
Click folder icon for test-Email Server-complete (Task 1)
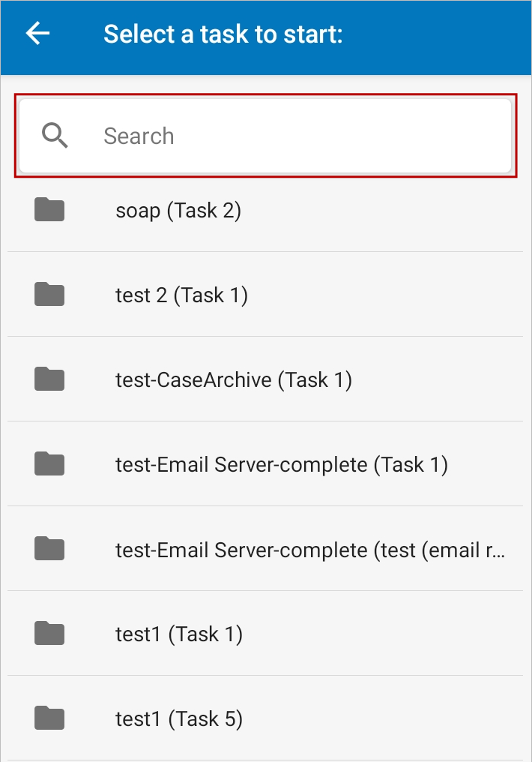click(49, 464)
